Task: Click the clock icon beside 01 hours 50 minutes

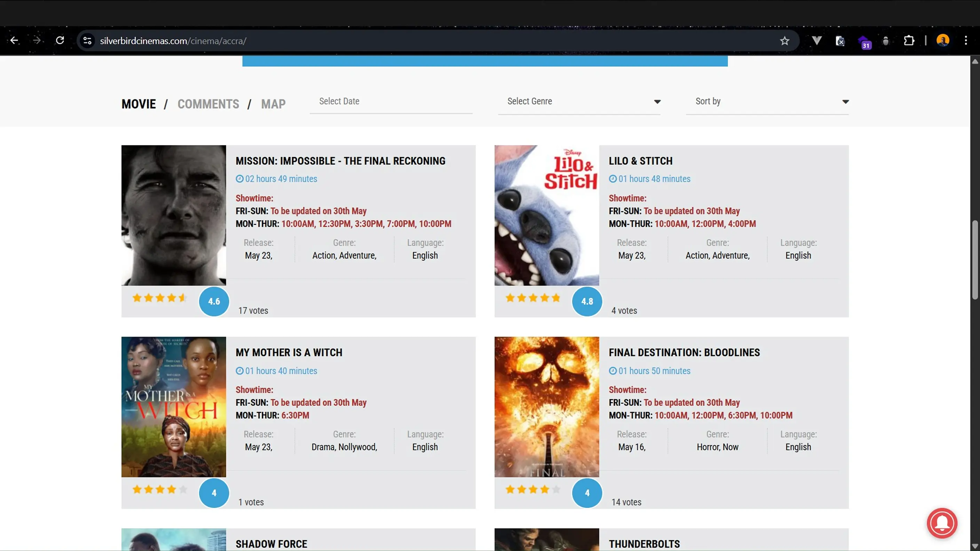Action: pyautogui.click(x=612, y=371)
